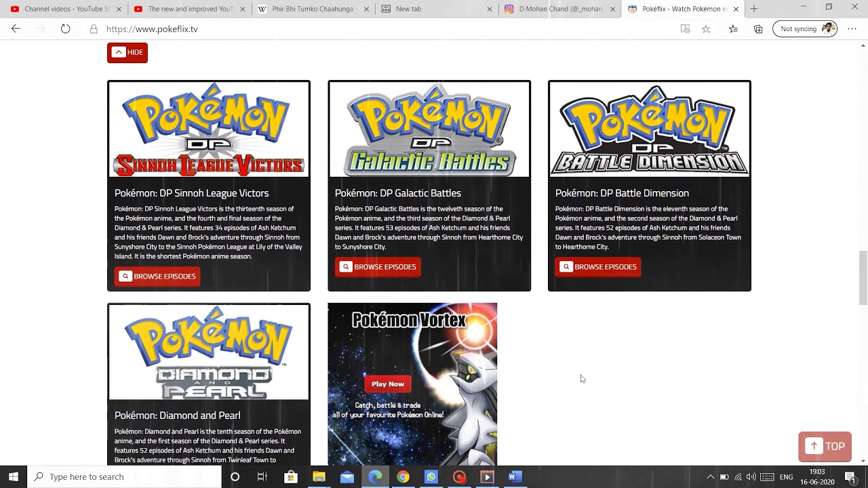The image size is (868, 488).
Task: Browse episodes of DP Battle Dimension
Action: click(598, 267)
